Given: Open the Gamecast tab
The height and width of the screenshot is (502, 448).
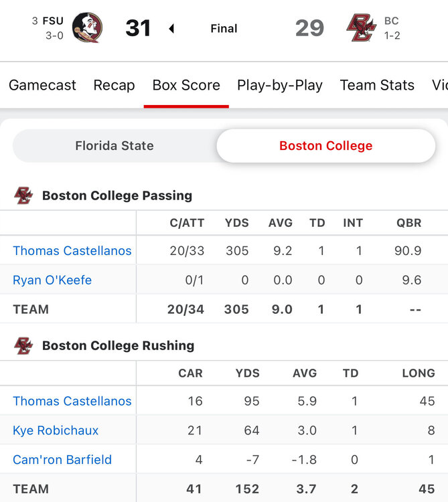Looking at the screenshot, I should (42, 85).
